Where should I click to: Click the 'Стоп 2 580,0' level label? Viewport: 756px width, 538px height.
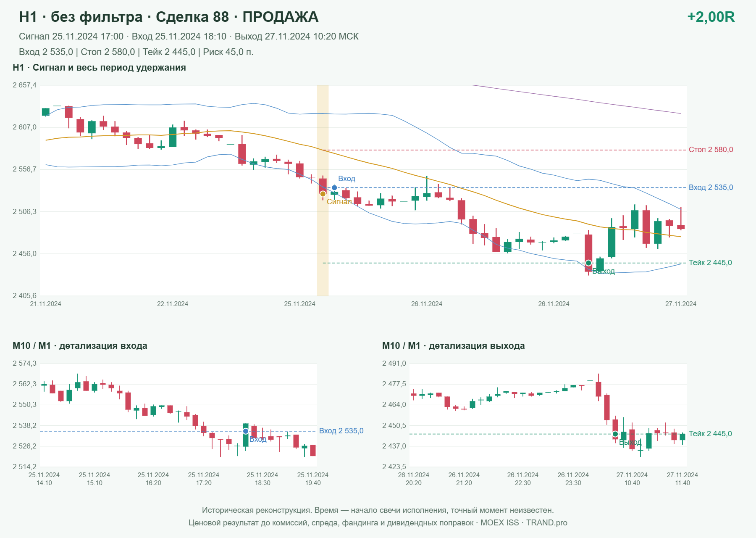(711, 150)
